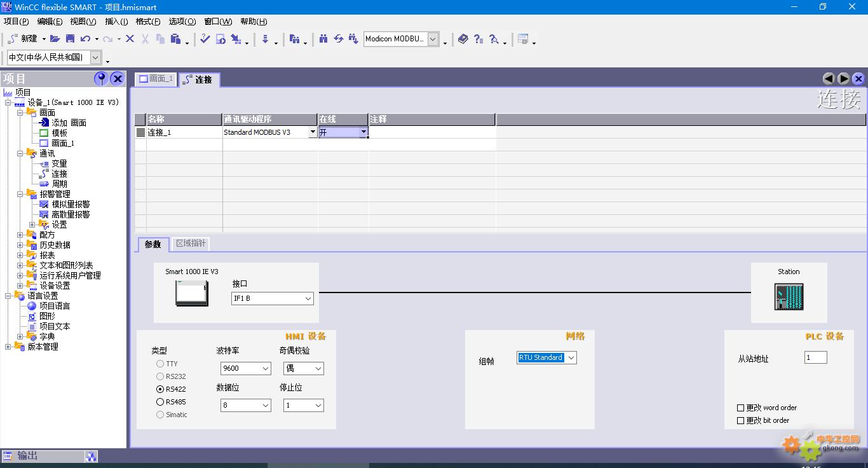Viewport: 868px width, 468px height.
Task: Select 添加 画面 in the project tree
Action: 69,123
